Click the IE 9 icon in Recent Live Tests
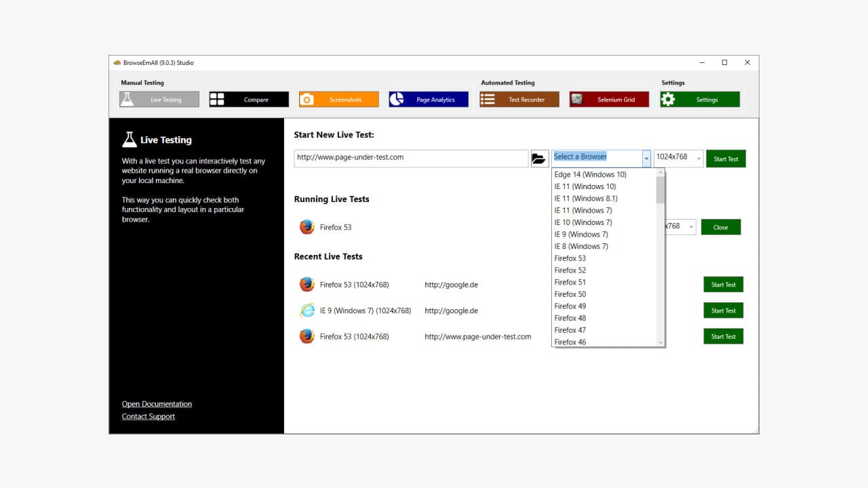Image resolution: width=868 pixels, height=488 pixels. point(307,310)
